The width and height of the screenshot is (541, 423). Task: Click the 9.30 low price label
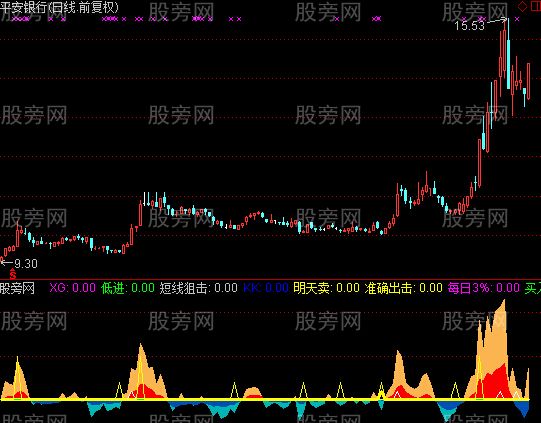point(26,264)
